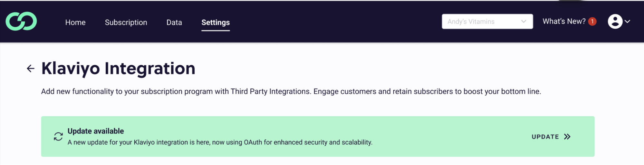Open the What's New? link
Viewport: 644px width, 165px height.
click(564, 22)
